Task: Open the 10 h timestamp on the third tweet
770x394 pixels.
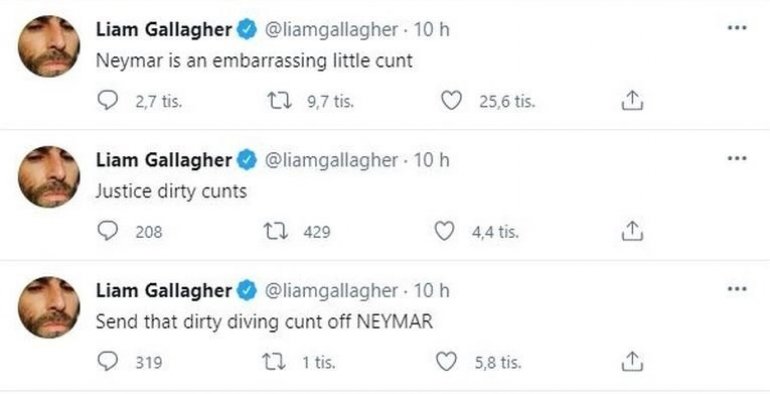Action: (431, 290)
